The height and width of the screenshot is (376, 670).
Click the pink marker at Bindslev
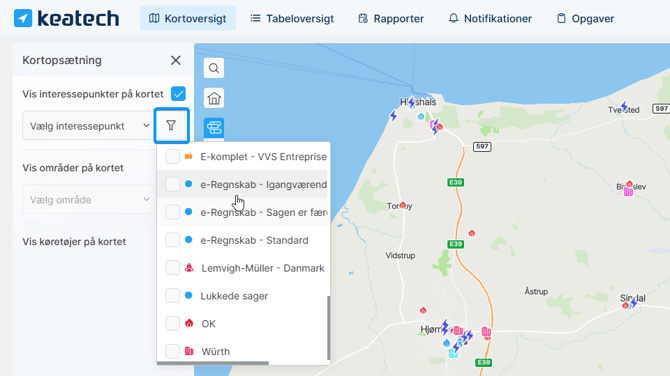(628, 191)
